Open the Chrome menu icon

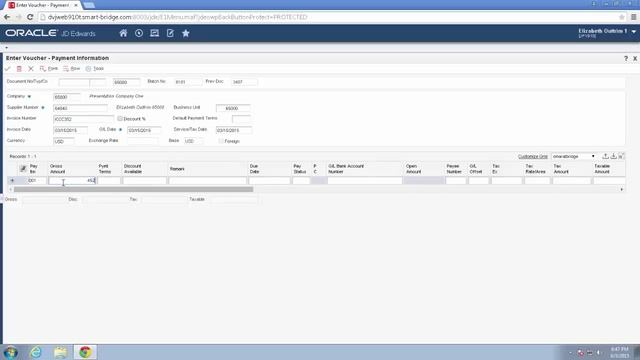pos(633,17)
